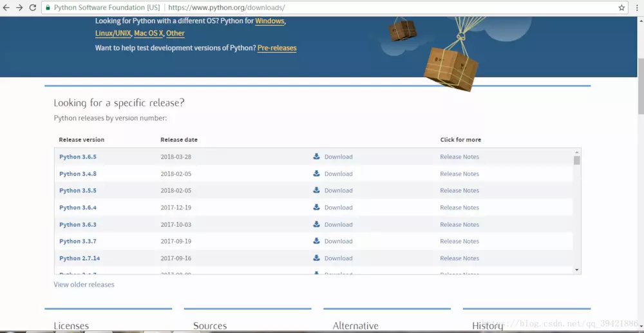The width and height of the screenshot is (644, 333).
Task: Click the Download text for Python 3.5.5
Action: click(x=339, y=191)
